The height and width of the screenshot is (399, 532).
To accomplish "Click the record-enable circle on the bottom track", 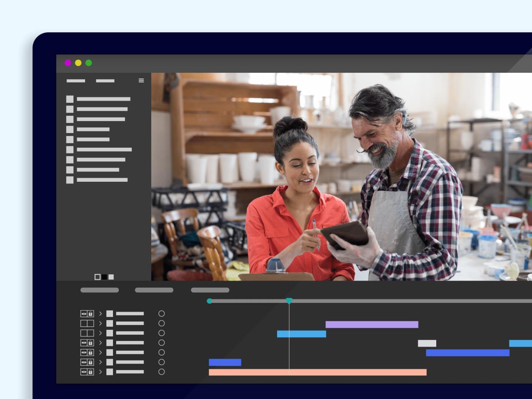I will [x=161, y=372].
